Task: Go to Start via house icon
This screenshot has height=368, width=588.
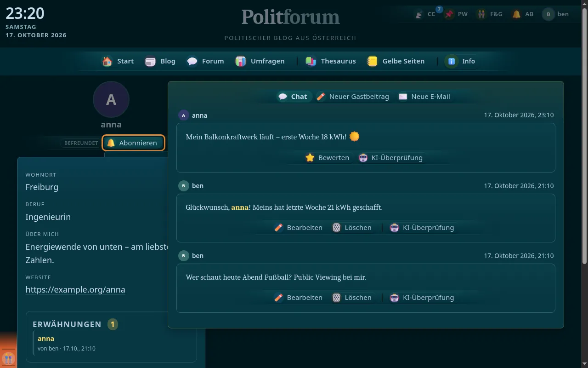Action: click(118, 61)
